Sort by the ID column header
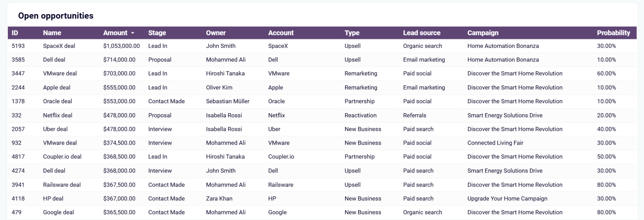This screenshot has width=644, height=220. point(15,33)
